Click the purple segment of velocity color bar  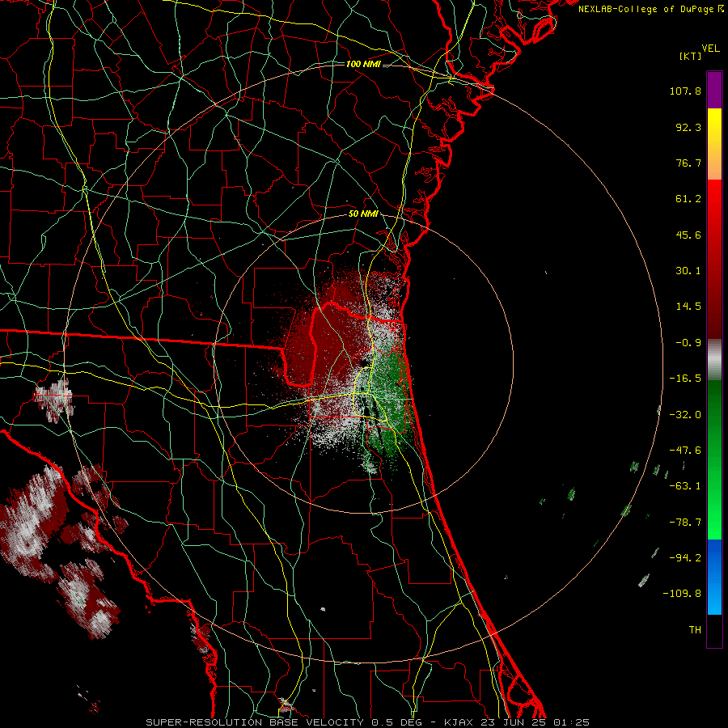[x=714, y=90]
